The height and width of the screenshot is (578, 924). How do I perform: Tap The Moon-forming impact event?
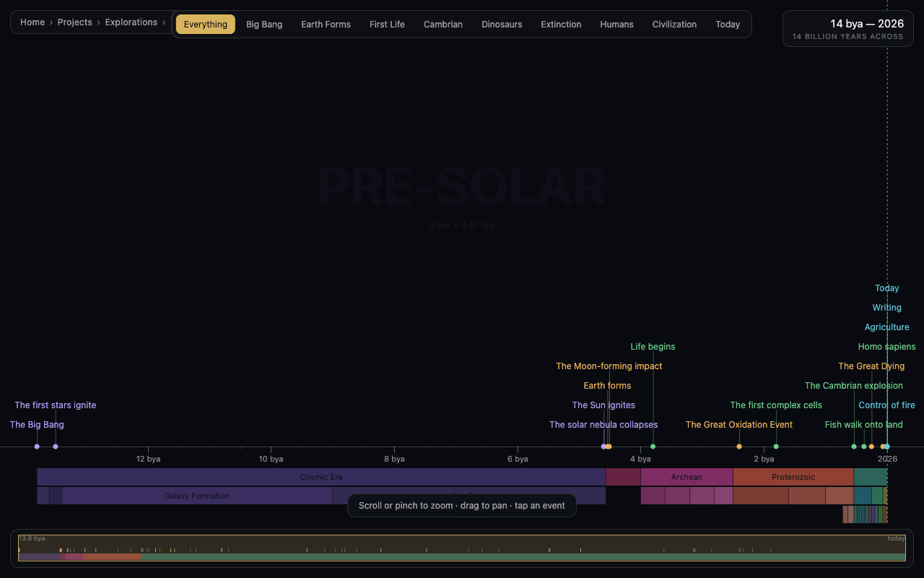coord(609,366)
